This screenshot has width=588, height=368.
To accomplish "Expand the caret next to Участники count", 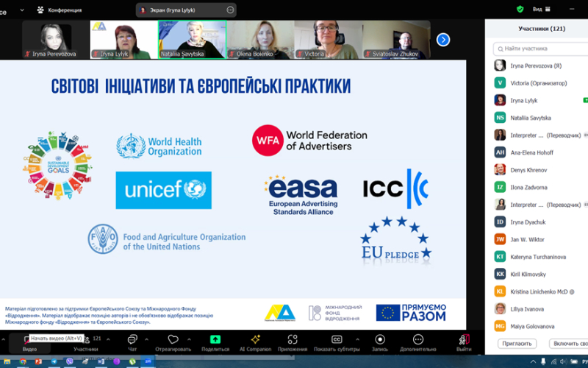I will tap(108, 339).
